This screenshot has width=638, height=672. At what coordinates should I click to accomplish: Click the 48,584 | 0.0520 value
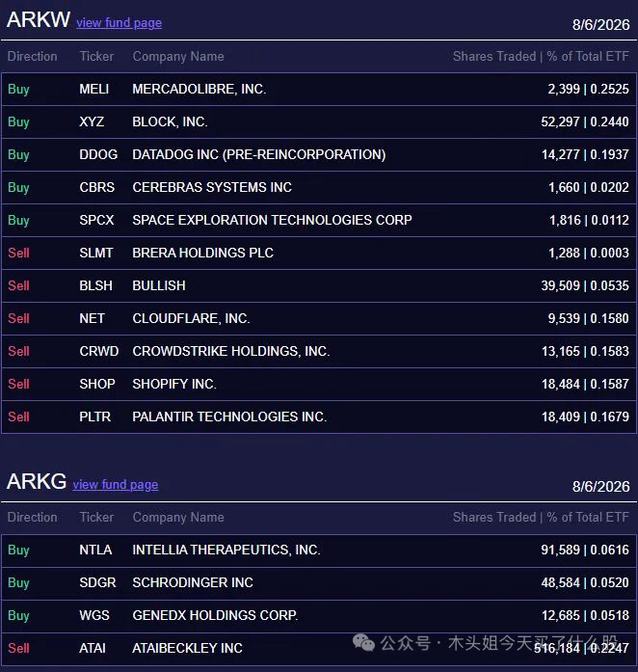(585, 583)
